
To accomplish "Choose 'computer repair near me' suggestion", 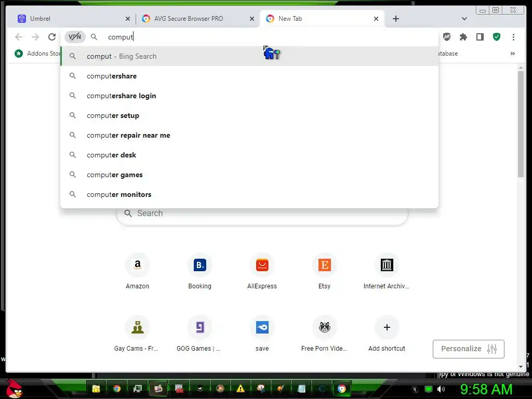I will (x=249, y=135).
